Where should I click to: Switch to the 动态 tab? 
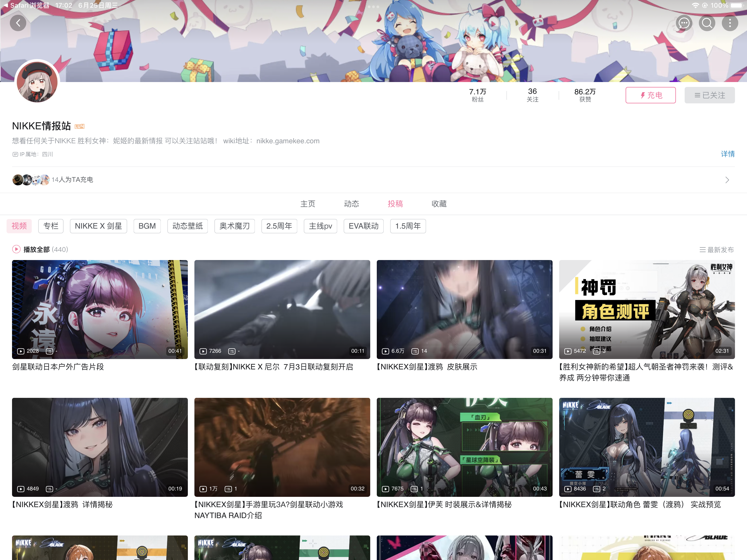pos(351,204)
